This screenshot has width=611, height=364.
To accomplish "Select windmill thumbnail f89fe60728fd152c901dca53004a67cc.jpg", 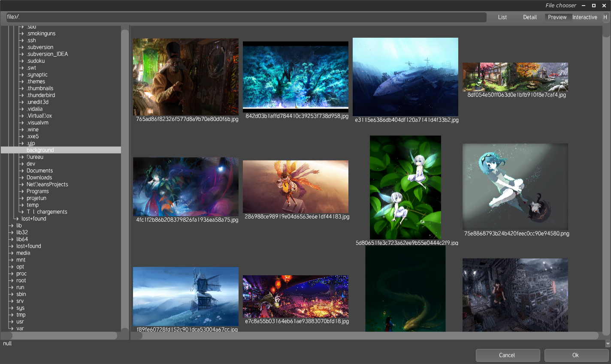I will tap(186, 296).
